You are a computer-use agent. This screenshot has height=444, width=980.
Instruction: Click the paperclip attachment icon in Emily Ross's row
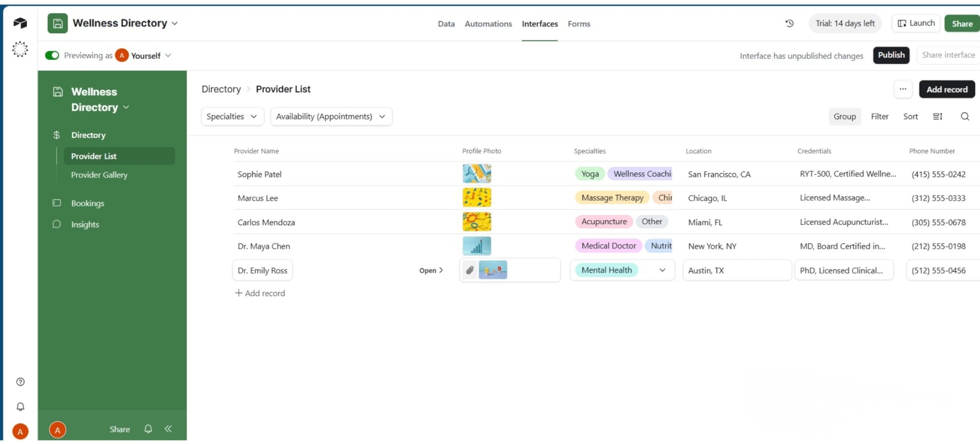click(469, 270)
